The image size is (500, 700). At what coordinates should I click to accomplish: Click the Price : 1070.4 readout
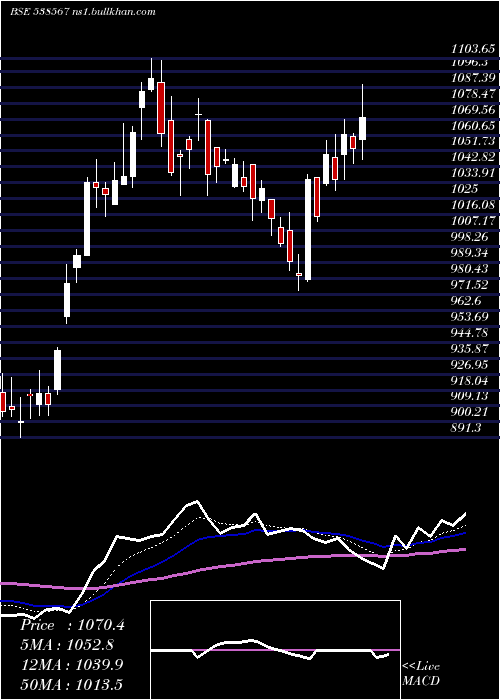72,625
